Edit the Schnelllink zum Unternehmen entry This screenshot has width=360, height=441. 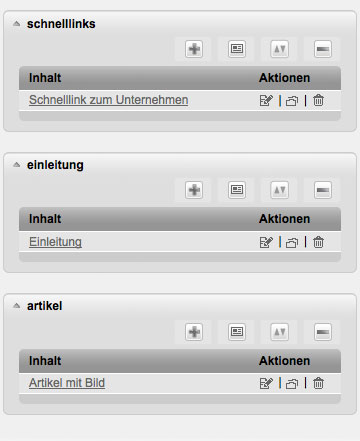pyautogui.click(x=266, y=100)
